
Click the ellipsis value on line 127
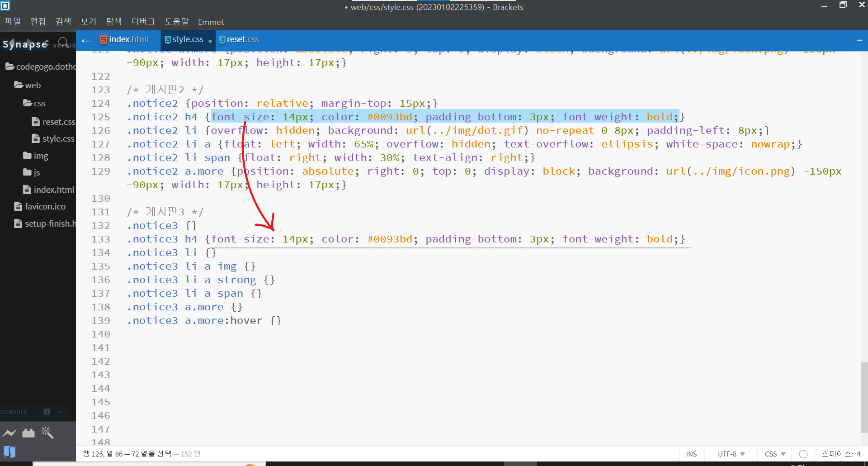tap(627, 144)
